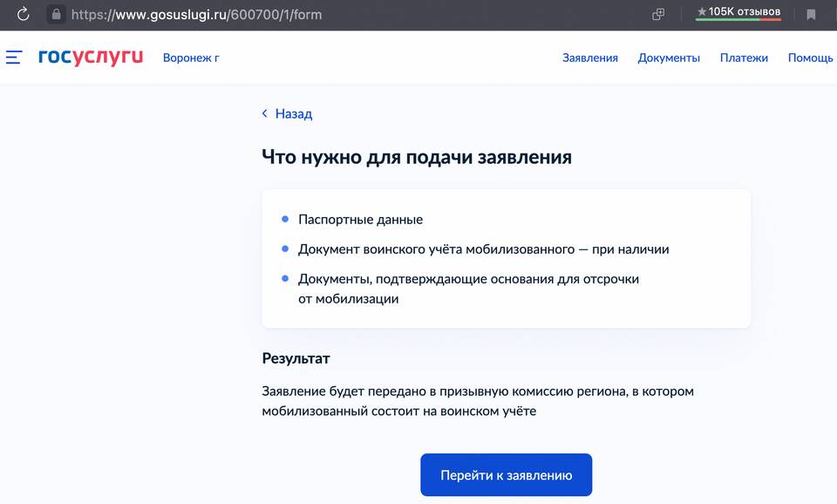Open the Заявления section

coord(589,58)
